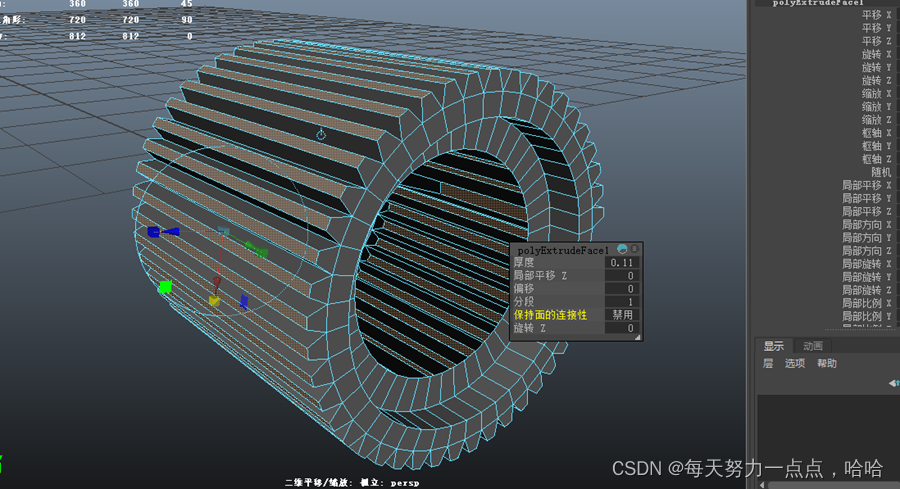Select the 分段 attribute label
This screenshot has height=489, width=900.
(524, 302)
